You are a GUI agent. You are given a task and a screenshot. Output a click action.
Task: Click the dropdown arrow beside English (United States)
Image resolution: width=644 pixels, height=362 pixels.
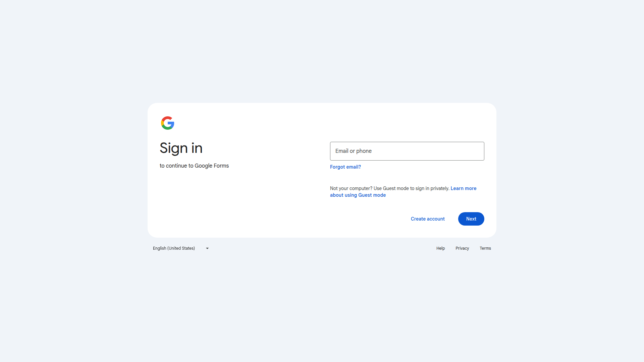207,248
